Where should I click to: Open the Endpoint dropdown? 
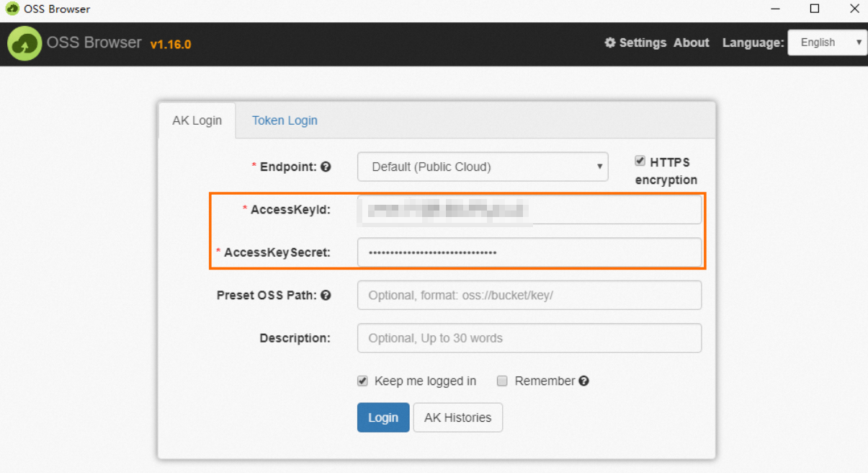(483, 167)
